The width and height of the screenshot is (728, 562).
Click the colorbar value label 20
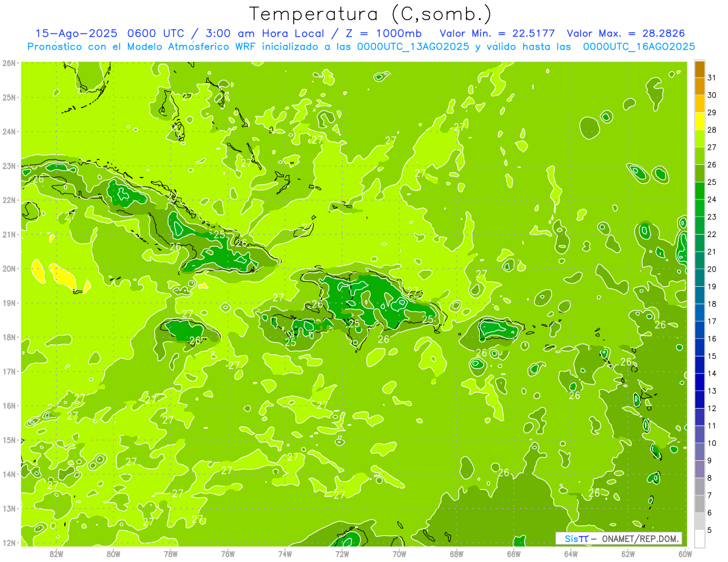pyautogui.click(x=712, y=269)
